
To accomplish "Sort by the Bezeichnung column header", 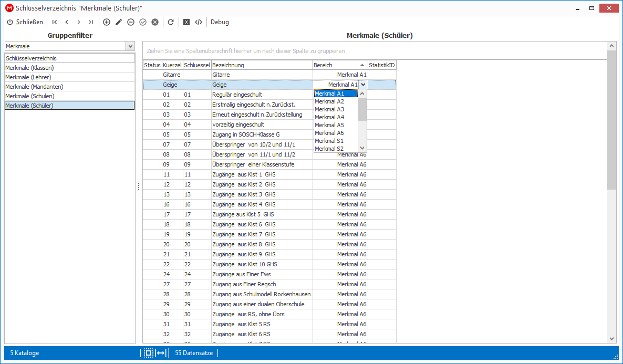I will point(262,65).
